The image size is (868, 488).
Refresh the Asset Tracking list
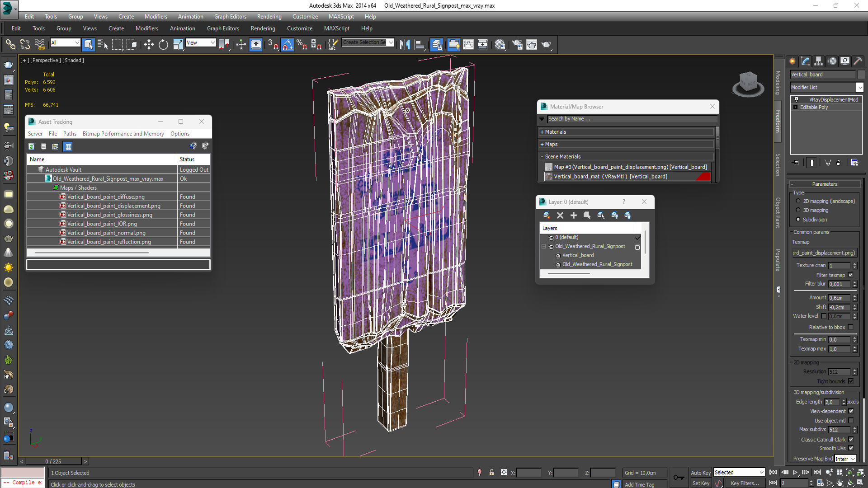[31, 146]
